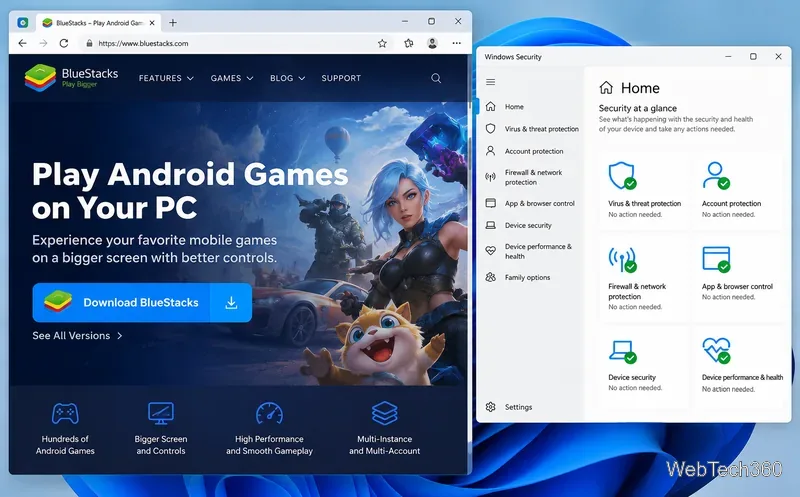Expand the GAMES dropdown menu
Image resolution: width=800 pixels, height=497 pixels.
pos(232,78)
